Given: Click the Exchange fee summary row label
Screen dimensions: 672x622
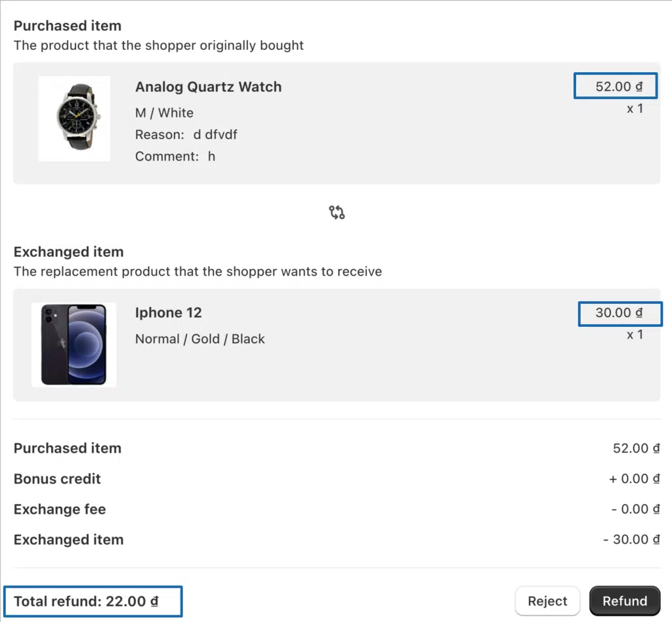Looking at the screenshot, I should [59, 509].
